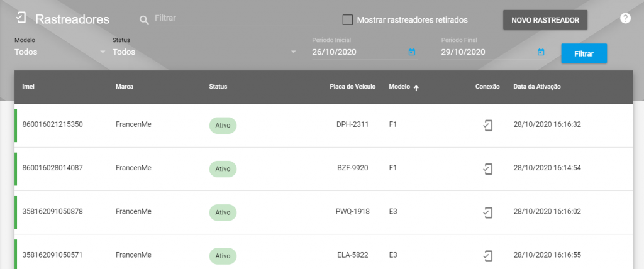Click activation date 28/10/2020 16:16:55
The image size is (644, 269).
pyautogui.click(x=547, y=255)
